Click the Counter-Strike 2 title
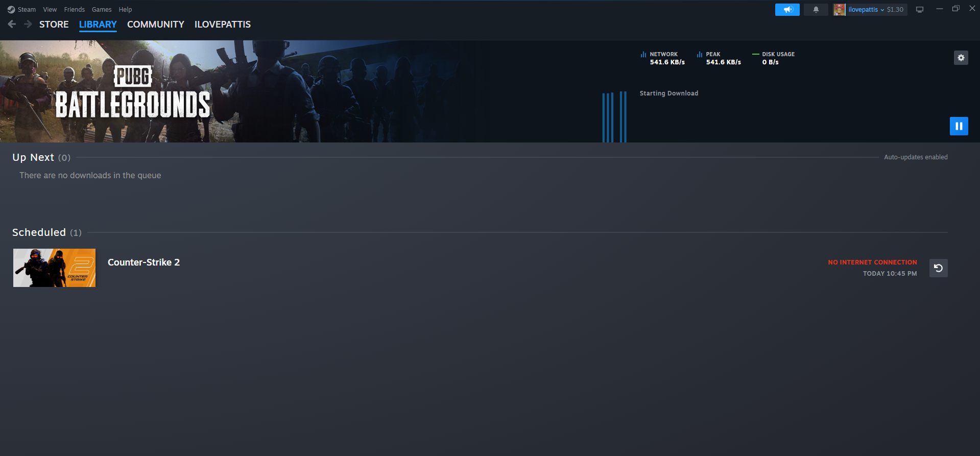Viewport: 980px width, 456px height. point(144,262)
